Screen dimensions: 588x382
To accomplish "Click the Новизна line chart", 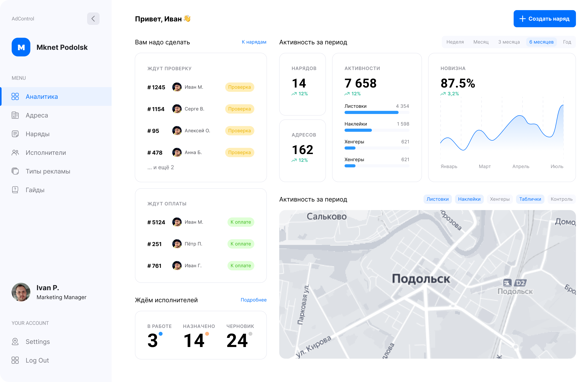I will (502, 127).
